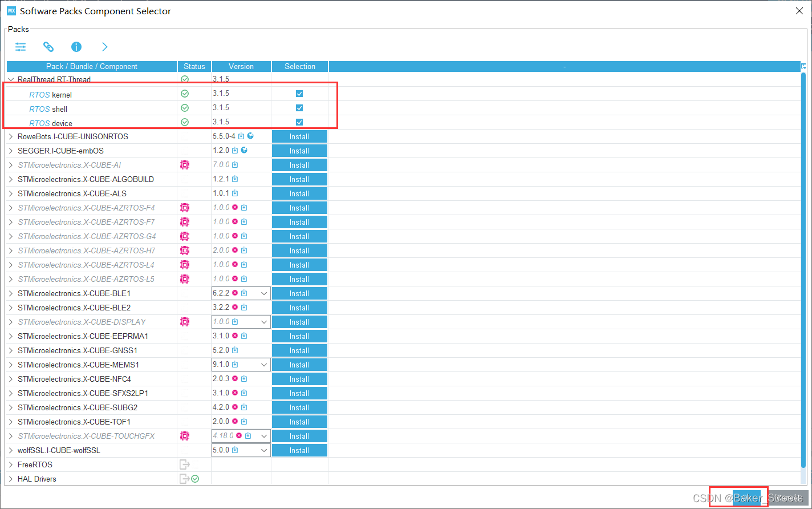This screenshot has height=509, width=812.
Task: Expand the FreeRTOS tree node
Action: [11, 464]
